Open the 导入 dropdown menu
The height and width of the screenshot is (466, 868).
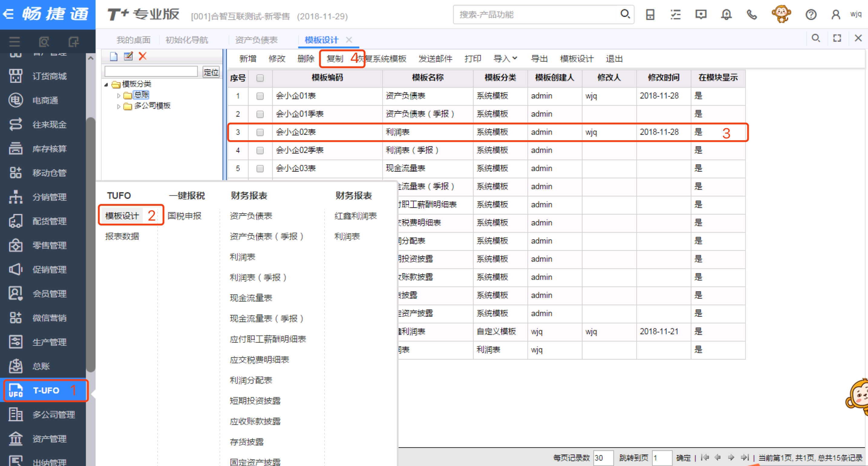tap(505, 59)
